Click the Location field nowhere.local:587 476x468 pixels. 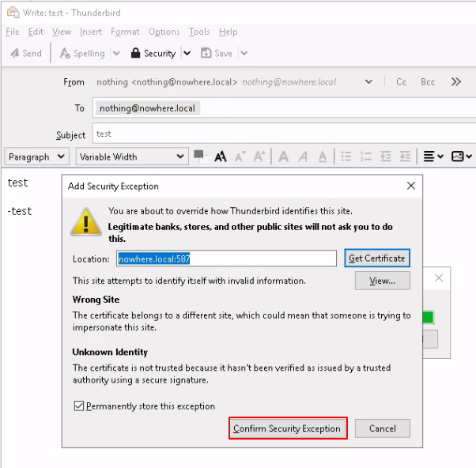pos(226,259)
